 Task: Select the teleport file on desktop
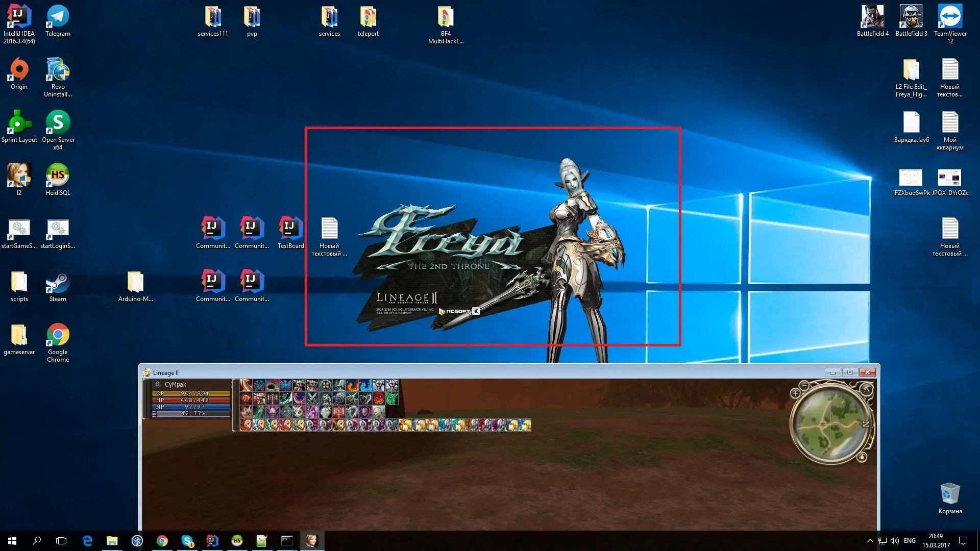tap(368, 21)
